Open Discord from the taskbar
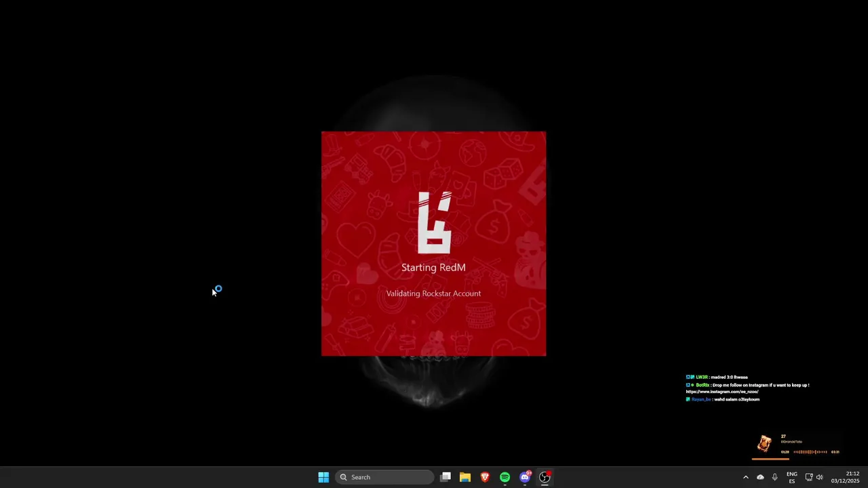The width and height of the screenshot is (868, 488). pos(525,477)
